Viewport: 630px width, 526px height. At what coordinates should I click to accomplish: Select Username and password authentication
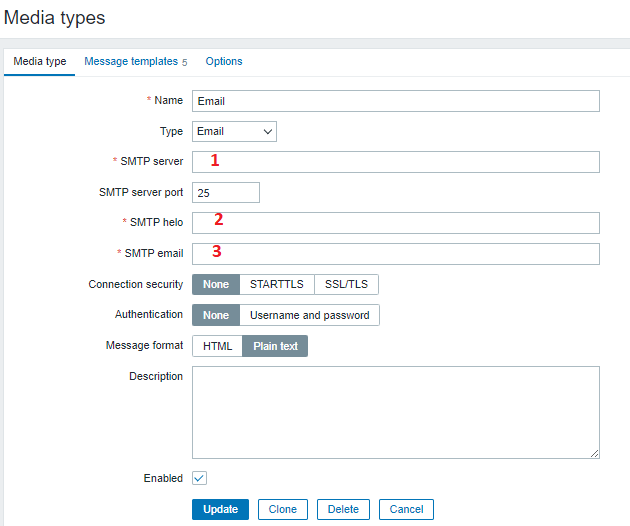309,315
